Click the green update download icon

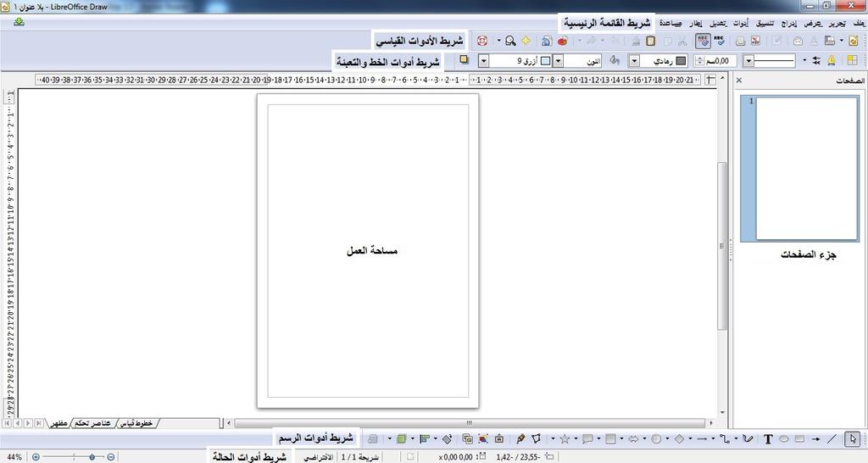pos(19,22)
